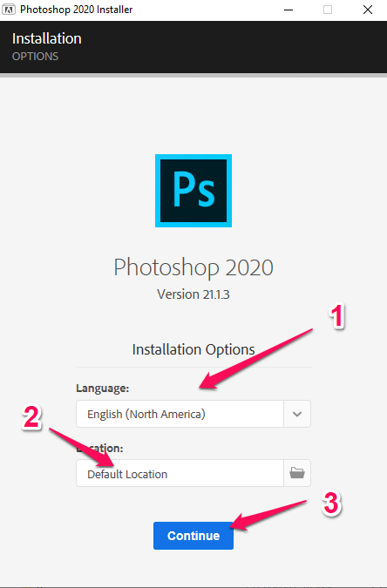Close the Photoshop 2020 Installer window
This screenshot has width=387, height=588.
[368, 10]
